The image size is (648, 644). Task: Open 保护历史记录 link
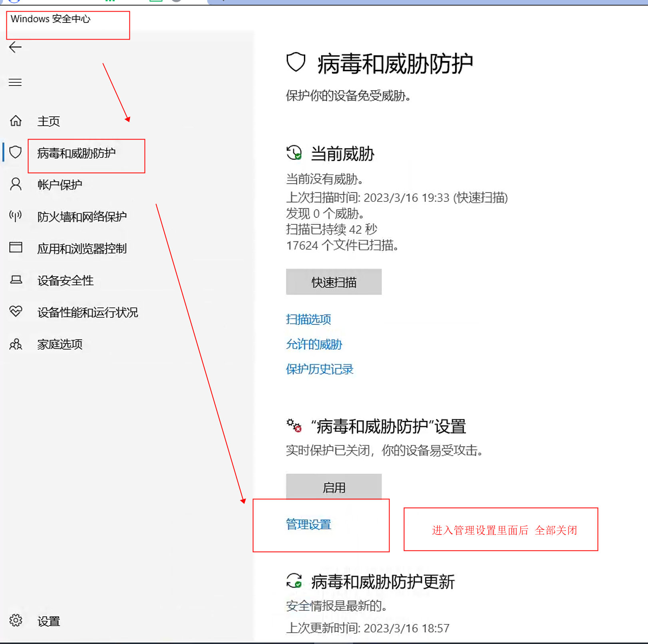pos(320,369)
